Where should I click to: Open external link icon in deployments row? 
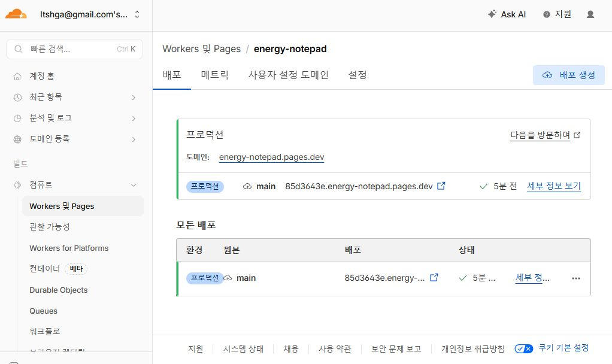pos(434,277)
